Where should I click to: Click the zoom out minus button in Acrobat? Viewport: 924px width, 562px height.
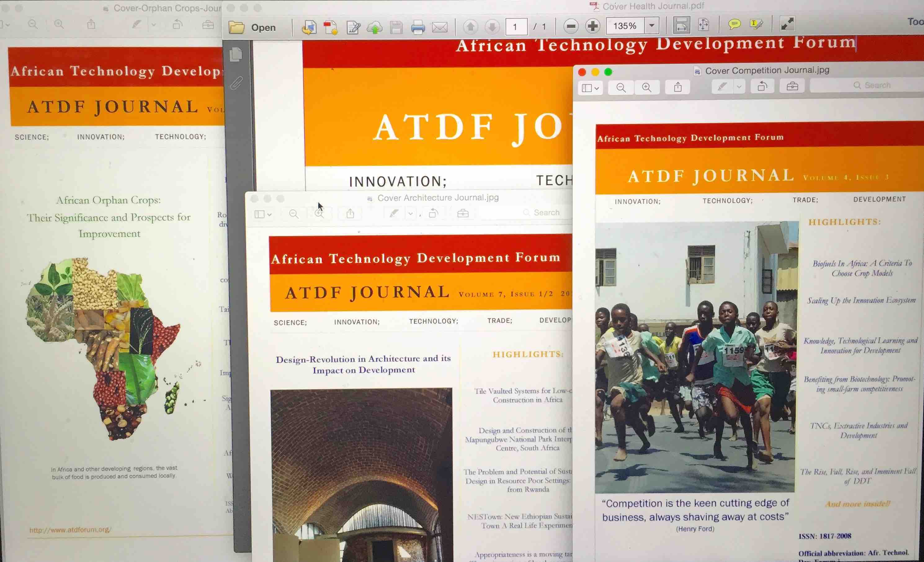[x=571, y=26]
